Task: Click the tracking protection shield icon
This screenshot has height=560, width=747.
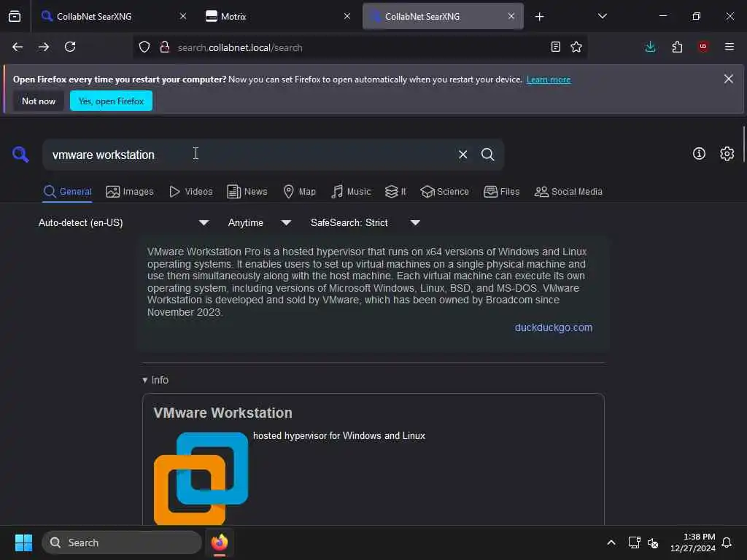Action: point(144,47)
